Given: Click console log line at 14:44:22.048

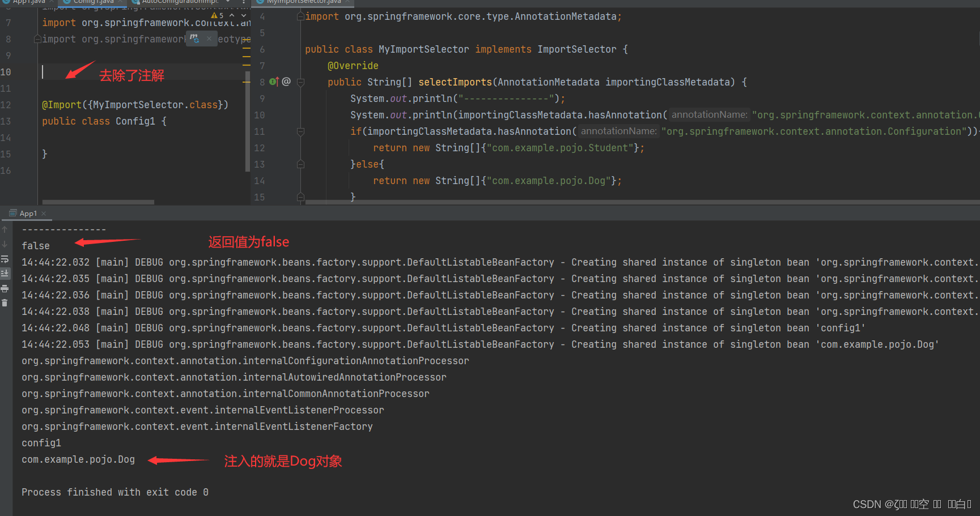Looking at the screenshot, I should (443, 328).
